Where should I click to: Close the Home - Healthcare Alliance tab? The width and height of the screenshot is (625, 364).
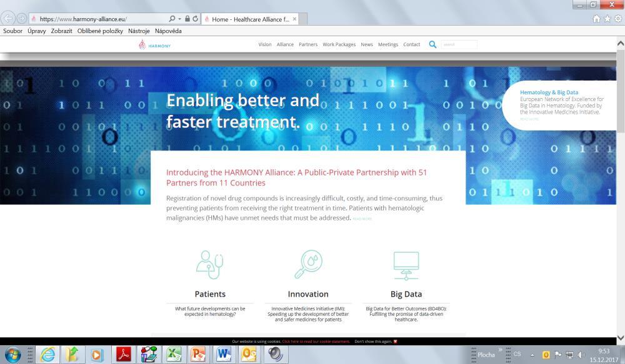[x=294, y=19]
